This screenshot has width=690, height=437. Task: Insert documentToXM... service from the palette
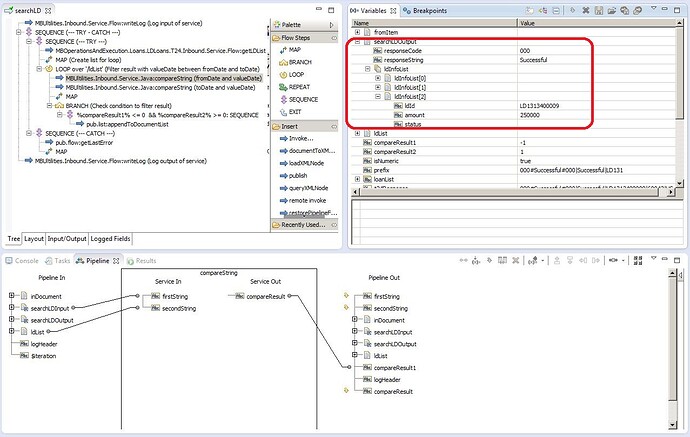pos(308,151)
